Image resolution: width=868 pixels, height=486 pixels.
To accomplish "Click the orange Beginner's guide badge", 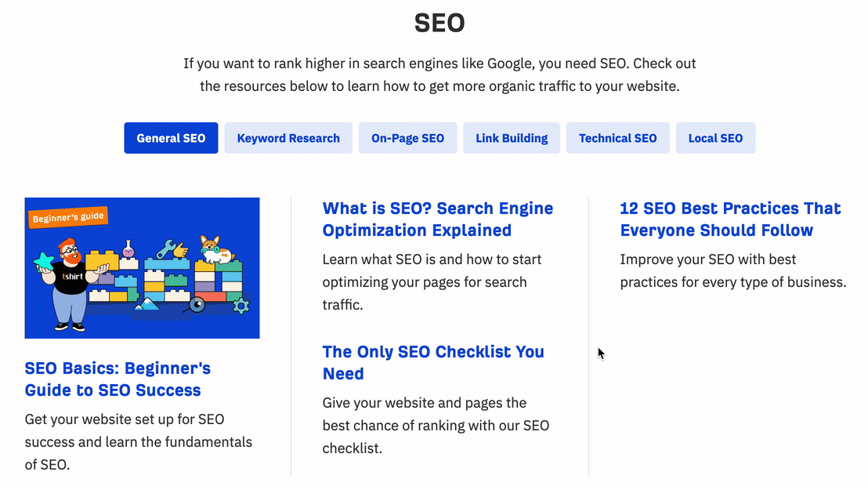I will tap(67, 217).
